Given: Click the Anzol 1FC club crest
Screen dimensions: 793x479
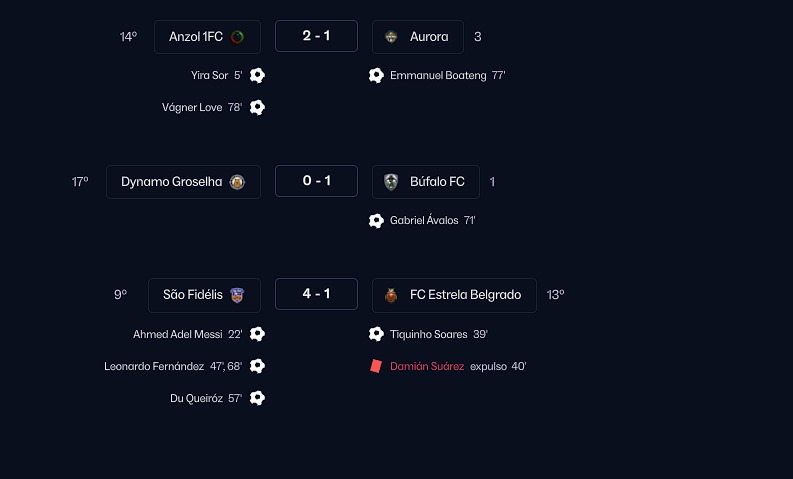Looking at the screenshot, I should pyautogui.click(x=238, y=37).
